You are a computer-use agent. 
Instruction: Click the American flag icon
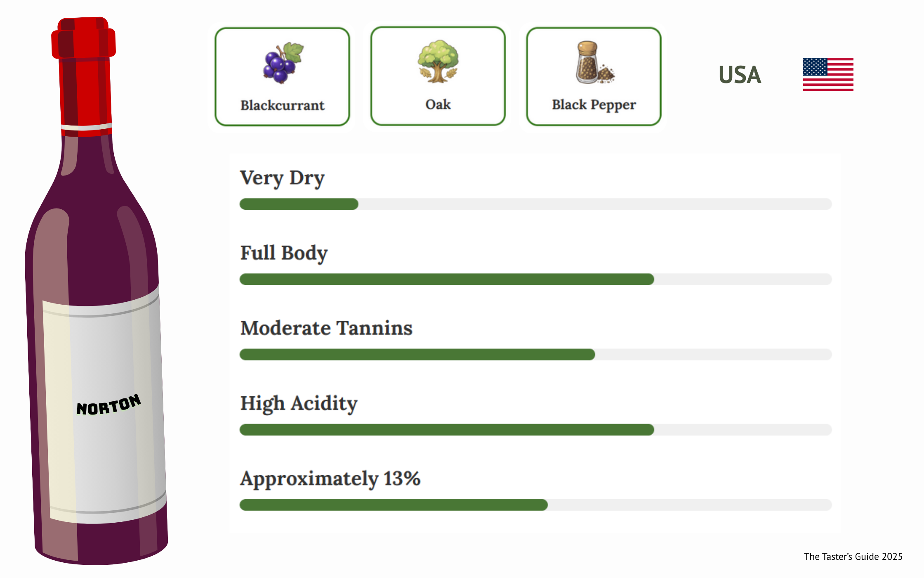point(828,74)
